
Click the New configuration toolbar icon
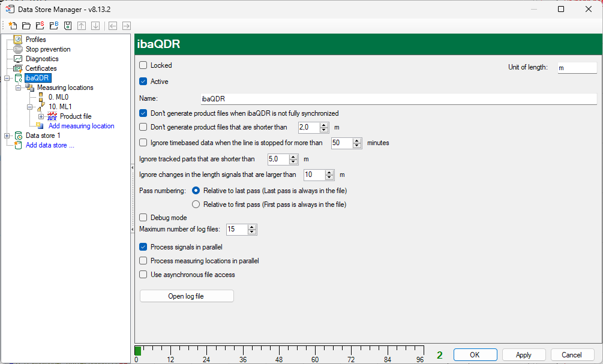13,26
